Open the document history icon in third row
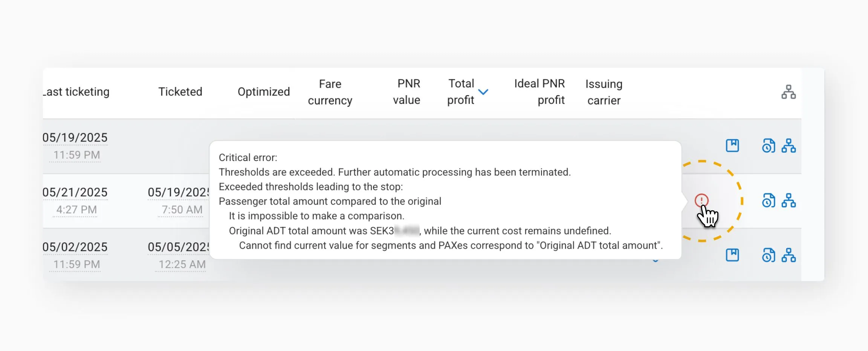The image size is (868, 351). [x=768, y=255]
